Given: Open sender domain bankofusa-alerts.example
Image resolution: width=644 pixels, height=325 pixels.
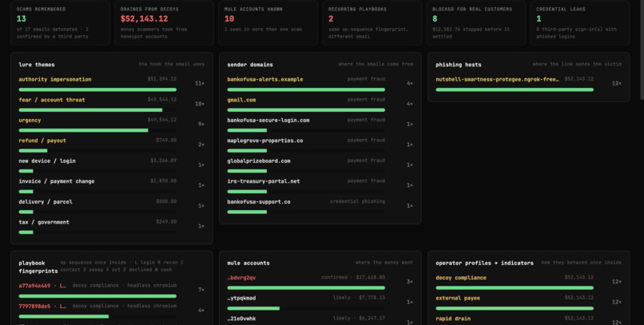Looking at the screenshot, I should pos(320,83).
